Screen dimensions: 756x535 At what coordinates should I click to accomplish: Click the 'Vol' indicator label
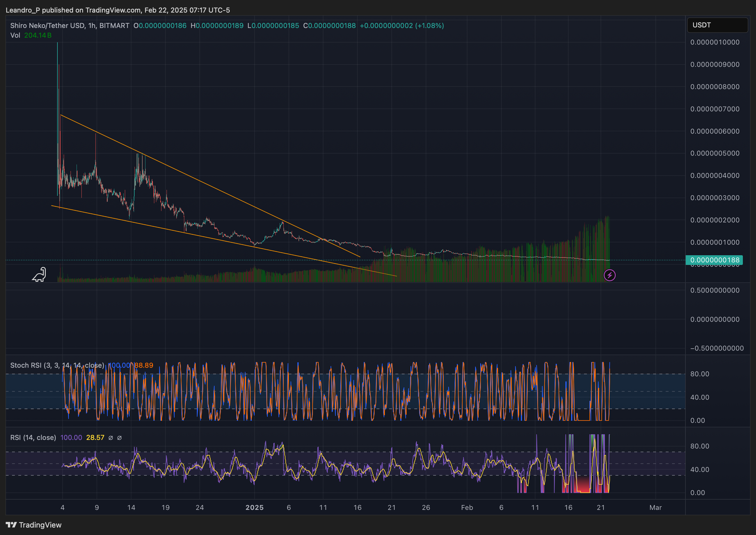(15, 35)
